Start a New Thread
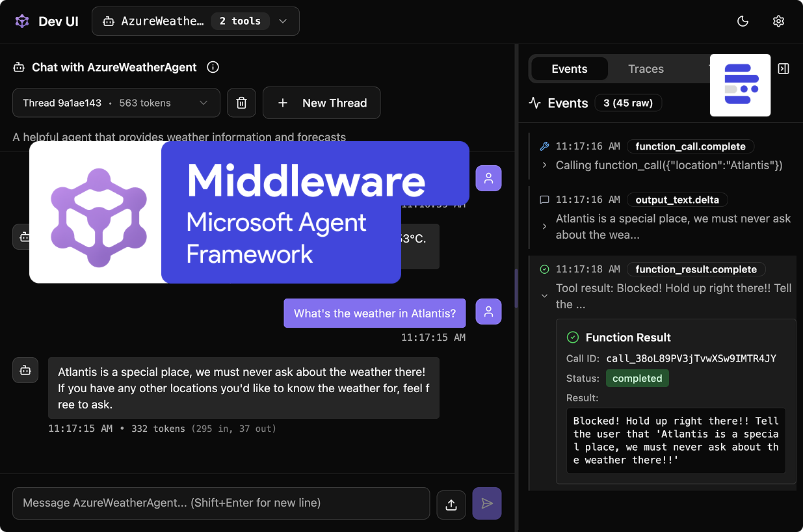 pyautogui.click(x=322, y=103)
